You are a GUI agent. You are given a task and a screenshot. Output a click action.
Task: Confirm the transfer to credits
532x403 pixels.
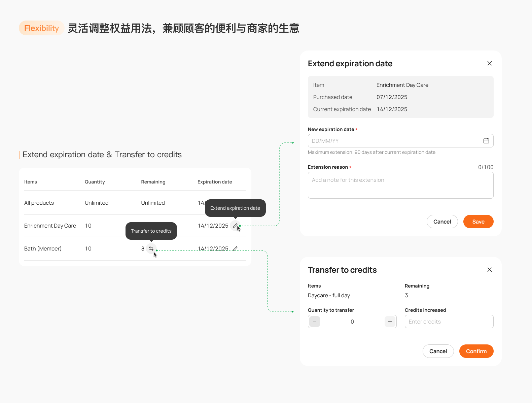tap(476, 351)
